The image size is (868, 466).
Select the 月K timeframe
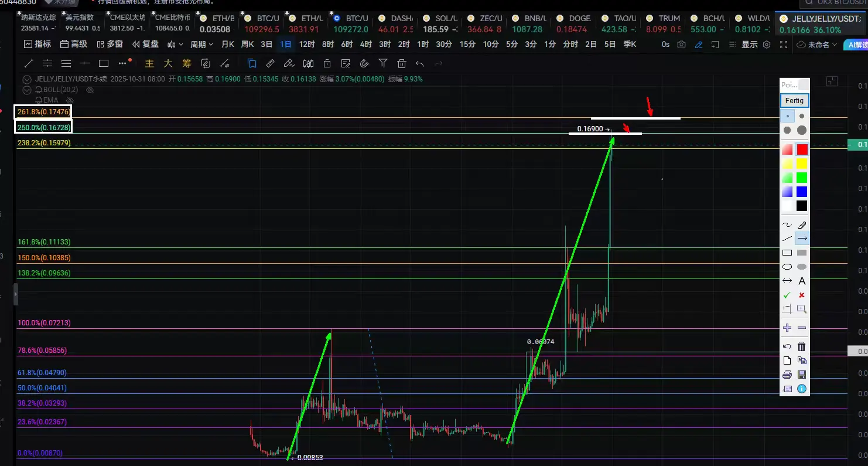(228, 44)
